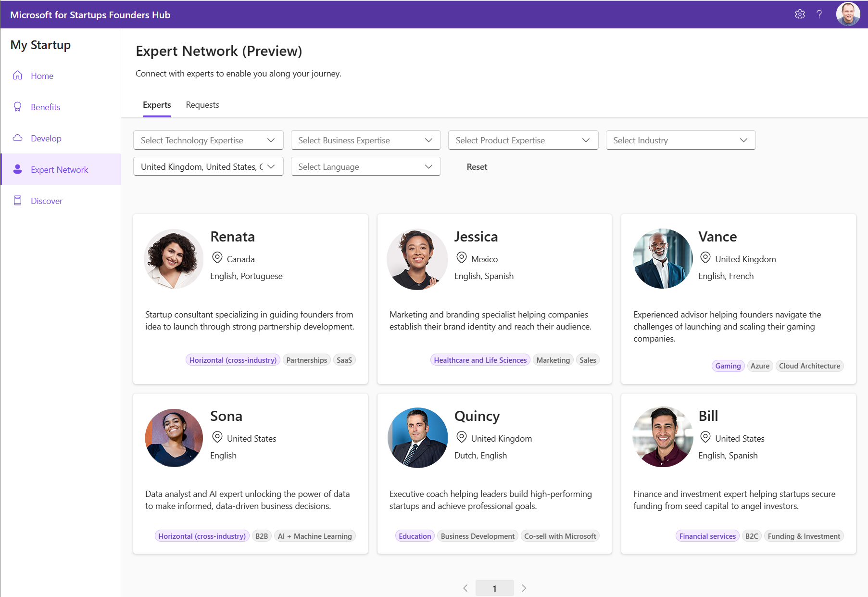Click Healthcare and Life Sciences tag on Jessica's card

coord(479,359)
